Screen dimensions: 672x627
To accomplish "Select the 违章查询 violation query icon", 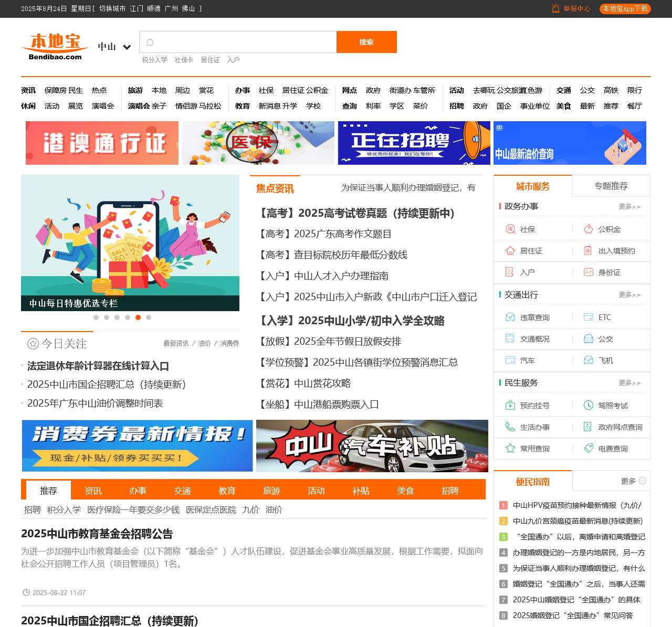I will [x=510, y=317].
